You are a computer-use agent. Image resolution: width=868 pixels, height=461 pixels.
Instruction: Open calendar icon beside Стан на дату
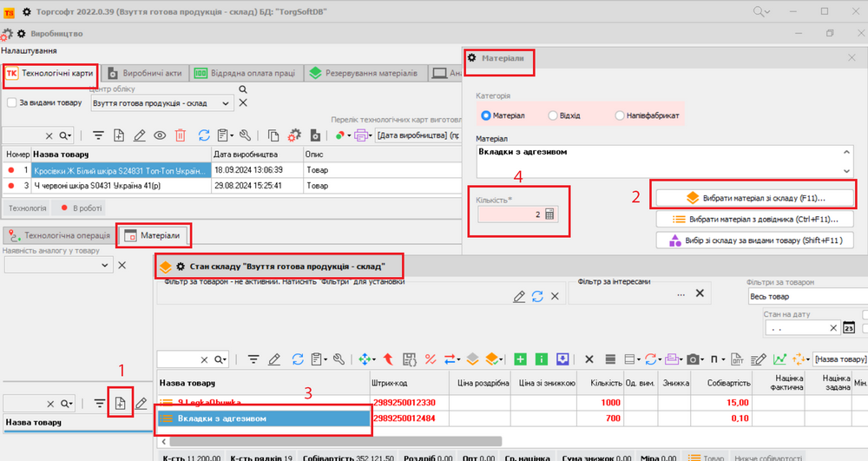[849, 328]
